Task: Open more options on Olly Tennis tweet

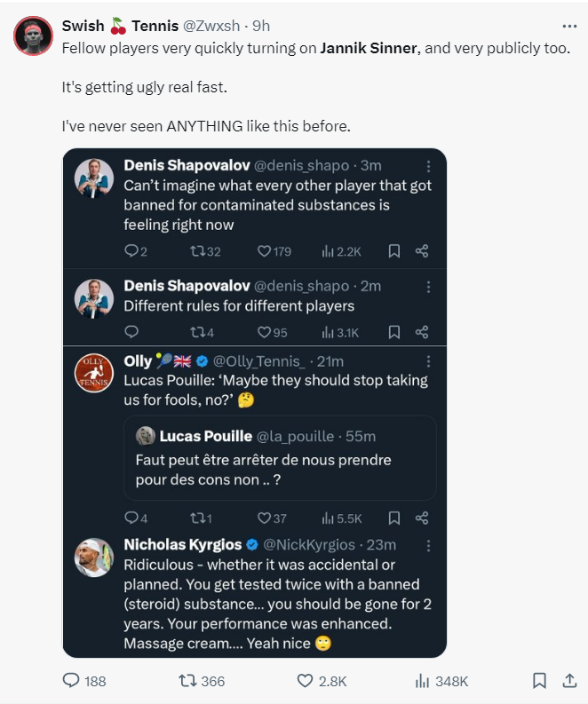Action: click(x=428, y=361)
